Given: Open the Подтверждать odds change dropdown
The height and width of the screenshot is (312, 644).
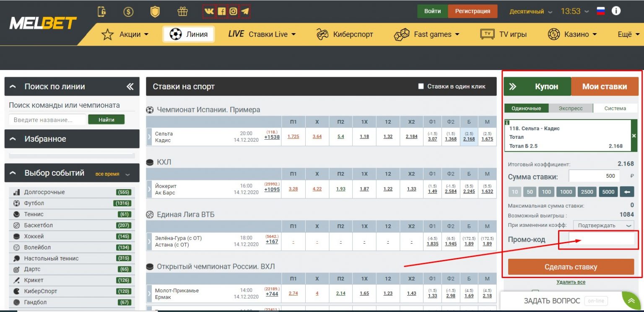Looking at the screenshot, I should coord(603,225).
